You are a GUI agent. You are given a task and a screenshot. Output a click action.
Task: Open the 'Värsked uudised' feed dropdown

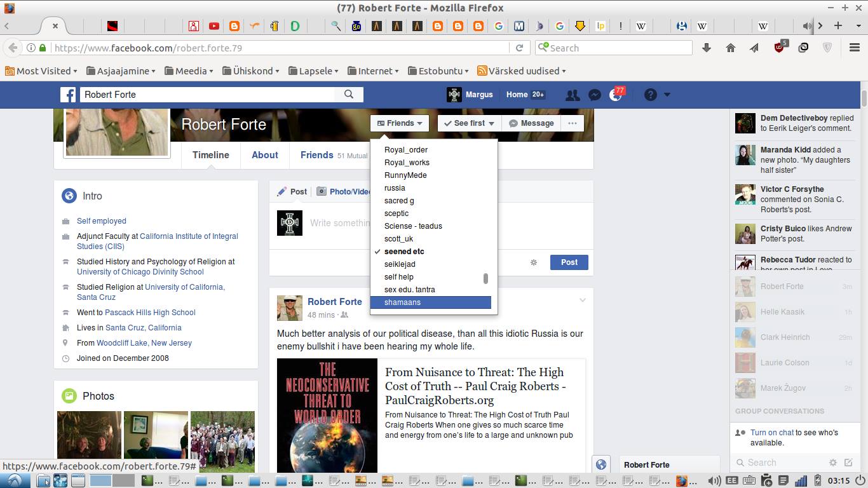(x=522, y=71)
